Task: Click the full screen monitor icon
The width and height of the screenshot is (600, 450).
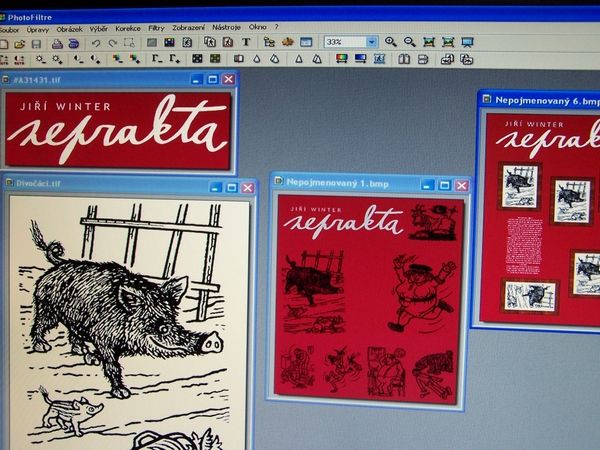Action: pos(466,42)
